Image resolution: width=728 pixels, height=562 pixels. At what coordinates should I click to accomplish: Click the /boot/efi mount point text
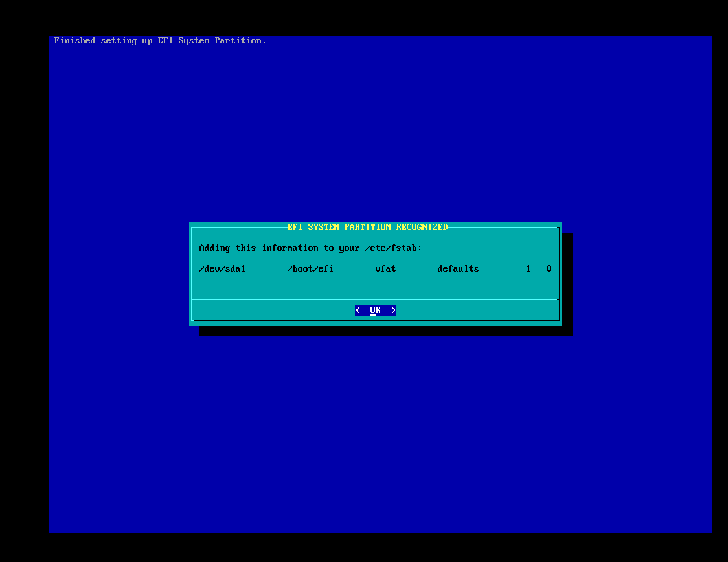click(310, 269)
